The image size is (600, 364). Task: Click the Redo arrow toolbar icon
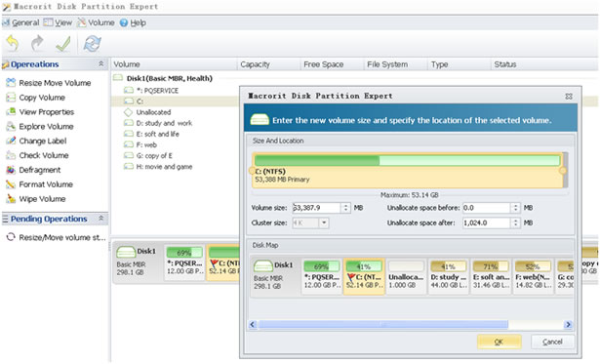tap(37, 43)
